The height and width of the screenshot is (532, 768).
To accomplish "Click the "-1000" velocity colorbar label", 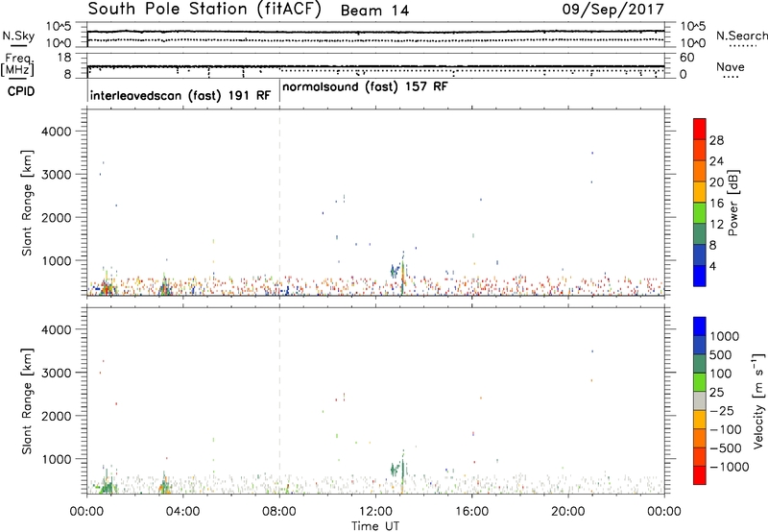I will tap(729, 467).
